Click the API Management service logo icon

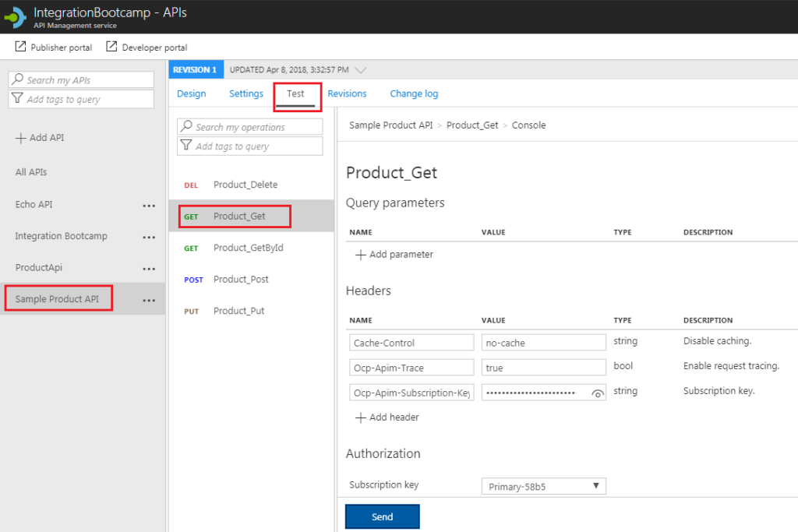(x=16, y=18)
